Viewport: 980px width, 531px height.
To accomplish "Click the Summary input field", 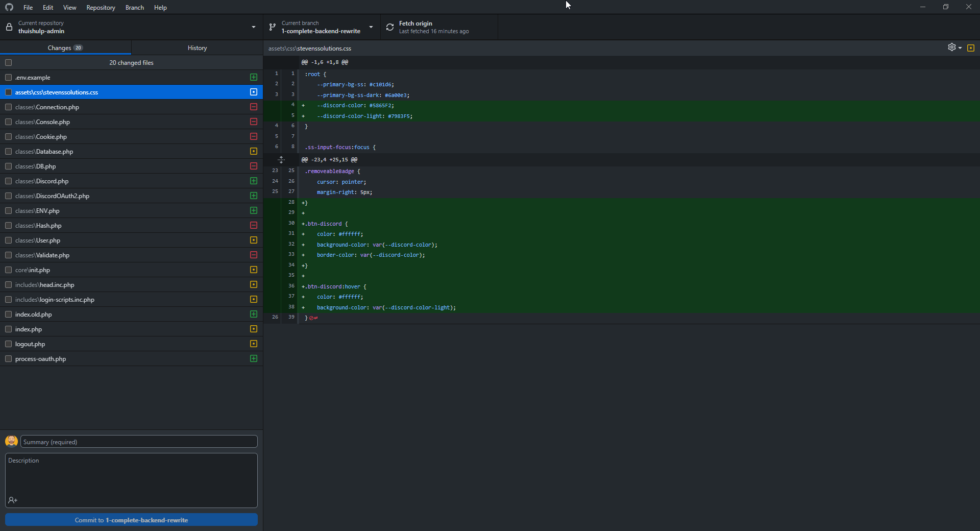I will (x=139, y=442).
